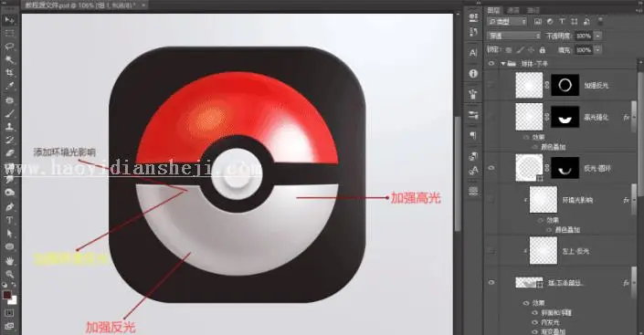This screenshot has width=644, height=335.
Task: Collapse fx effects on 球-下半部分 layer
Action: pos(633,283)
